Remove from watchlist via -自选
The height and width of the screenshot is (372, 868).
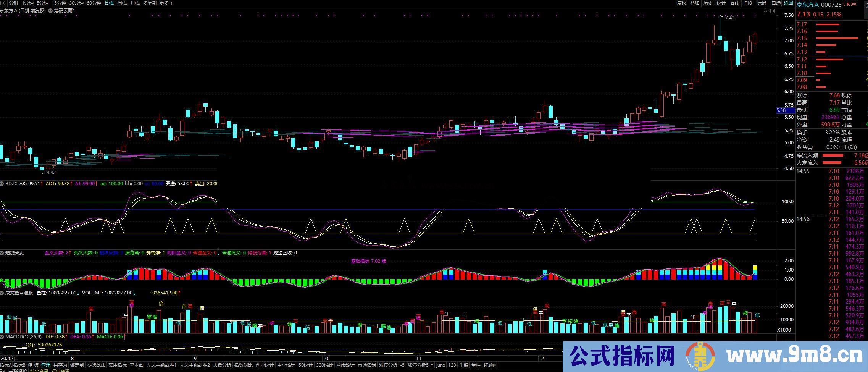point(775,3)
